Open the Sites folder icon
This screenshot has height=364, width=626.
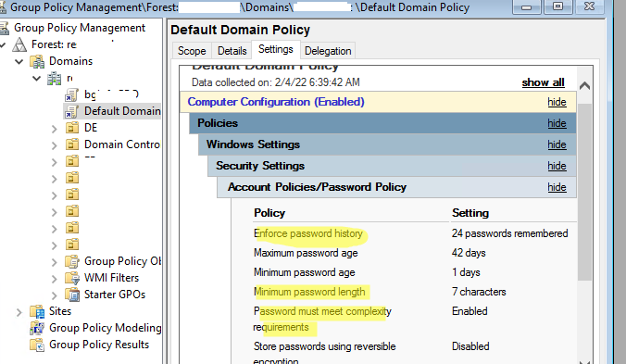[37, 311]
